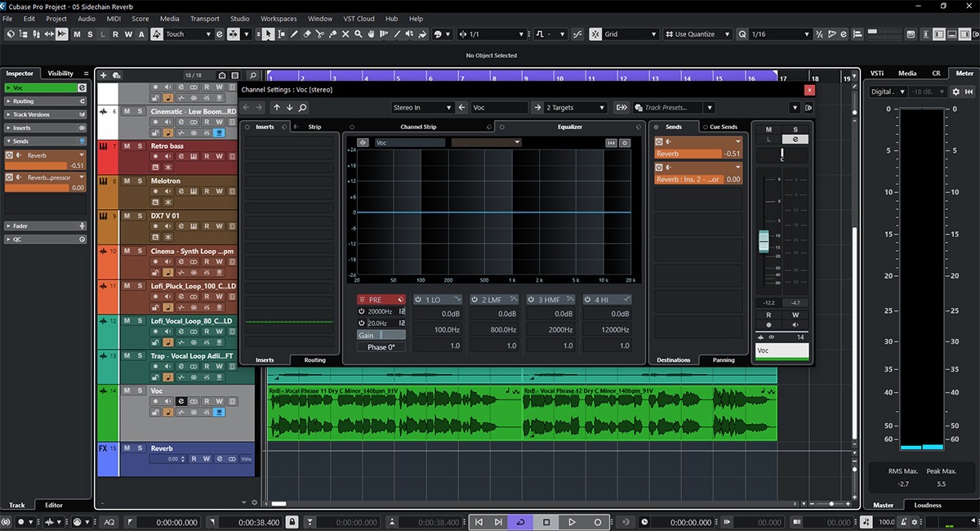Activate the Cycle loop button
The image size is (980, 531).
[x=519, y=522]
